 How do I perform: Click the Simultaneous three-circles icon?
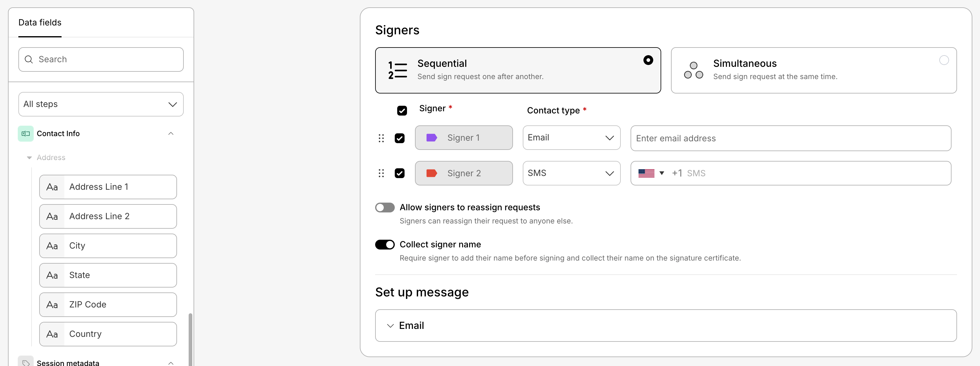point(693,71)
